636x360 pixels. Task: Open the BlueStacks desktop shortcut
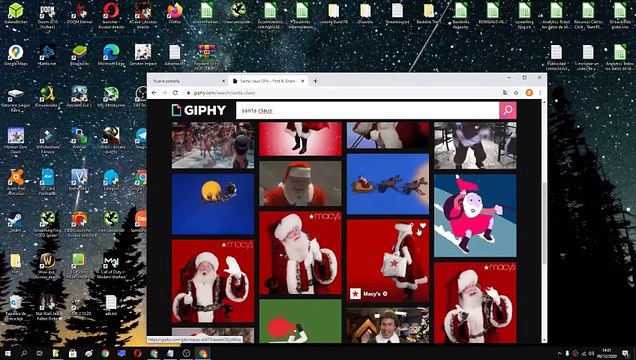coord(79,56)
